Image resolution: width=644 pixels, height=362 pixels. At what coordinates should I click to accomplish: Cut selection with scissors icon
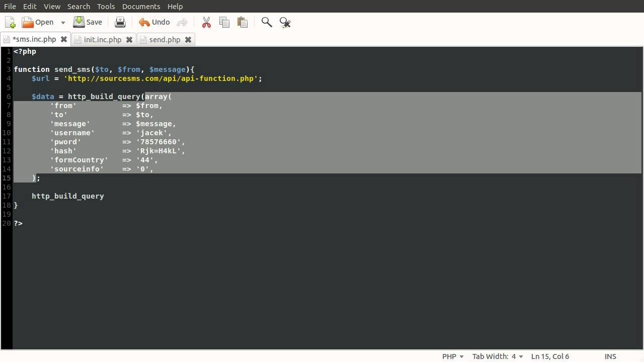pos(206,22)
